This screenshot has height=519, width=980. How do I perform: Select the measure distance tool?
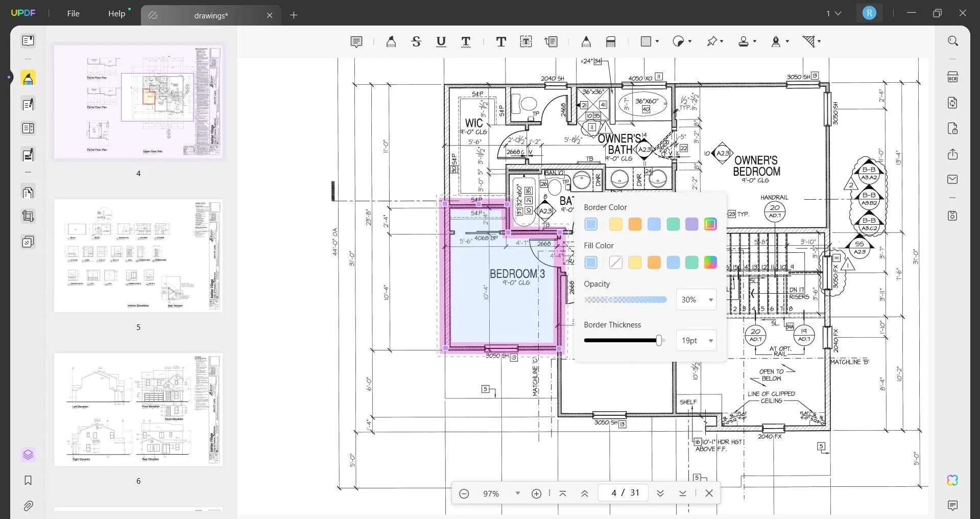tap(808, 41)
